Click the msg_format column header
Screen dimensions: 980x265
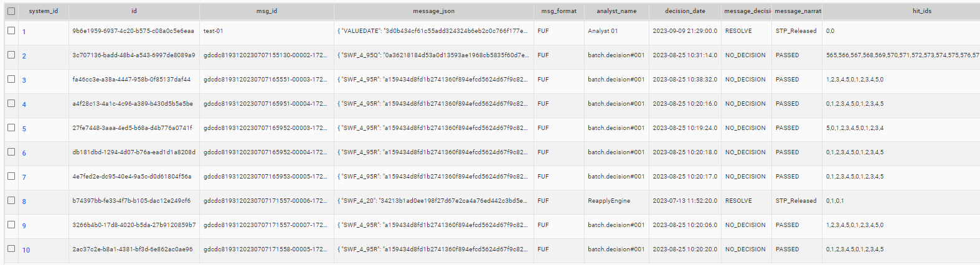[x=558, y=11]
